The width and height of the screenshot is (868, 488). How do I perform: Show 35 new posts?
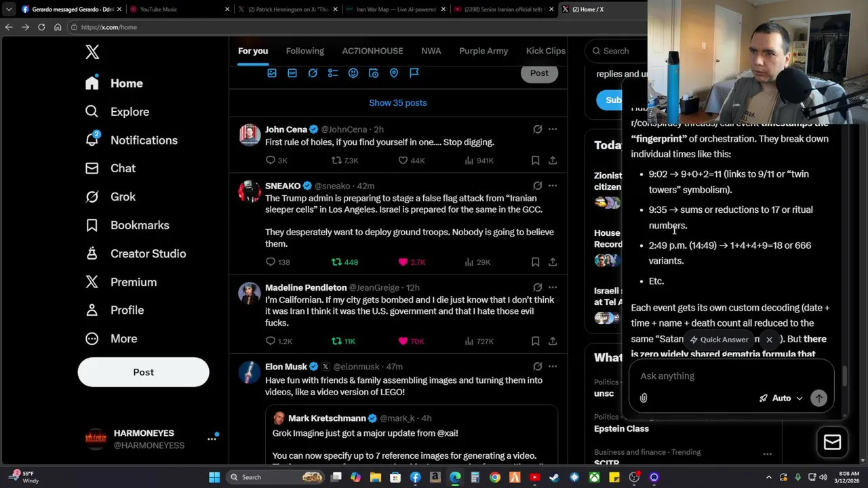pos(398,103)
